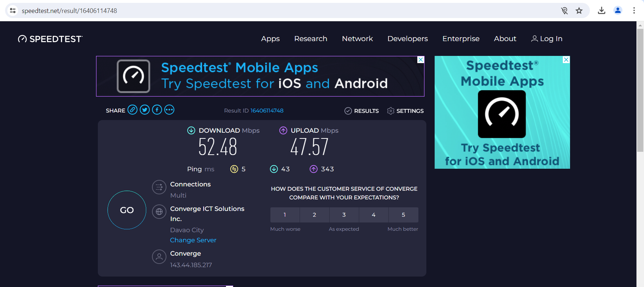Open the Developers menu
Viewport: 644px width, 287px height.
click(408, 39)
